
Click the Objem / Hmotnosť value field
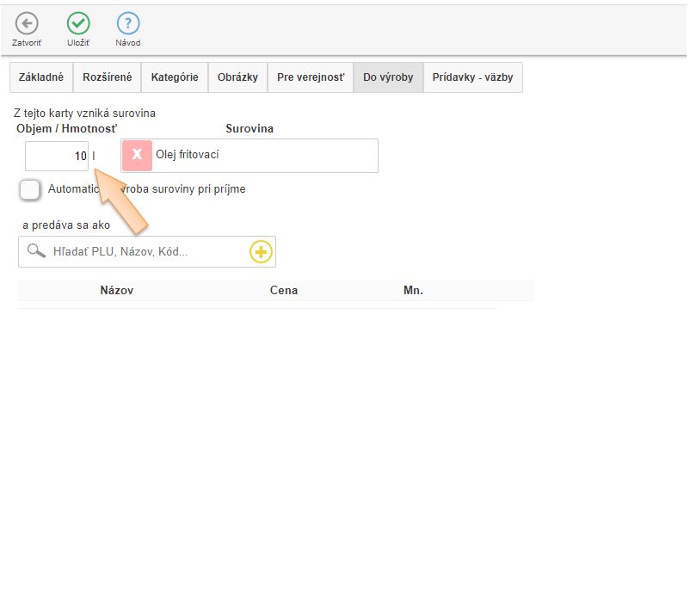57,156
